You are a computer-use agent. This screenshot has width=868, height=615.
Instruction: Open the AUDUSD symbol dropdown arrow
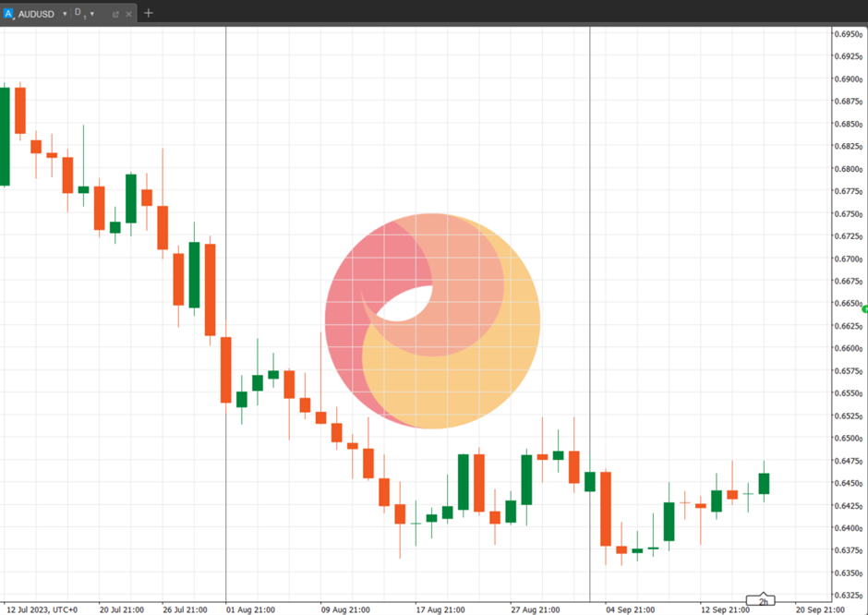[65, 14]
